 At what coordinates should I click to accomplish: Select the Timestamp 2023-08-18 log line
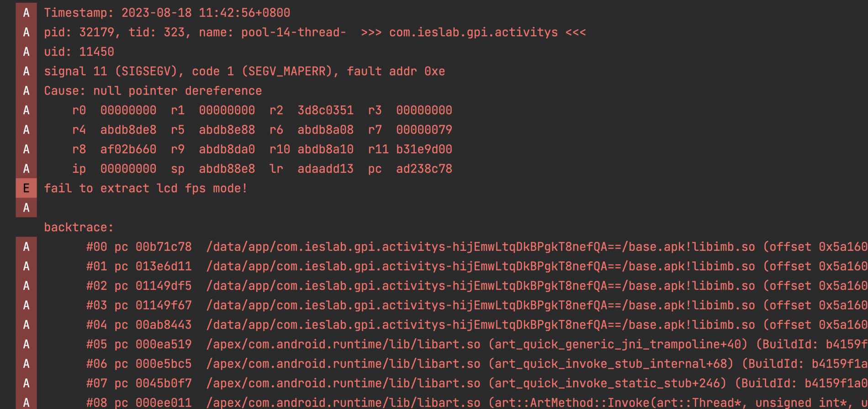click(167, 13)
